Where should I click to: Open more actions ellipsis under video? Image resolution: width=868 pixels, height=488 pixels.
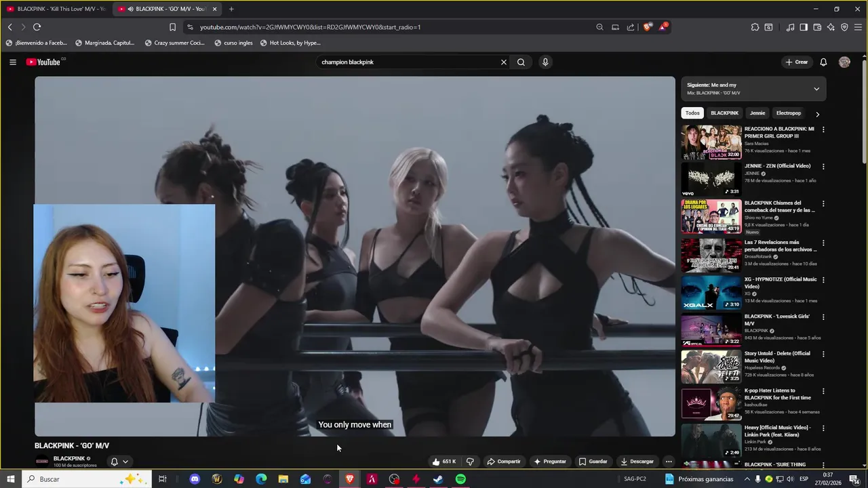[x=669, y=462]
